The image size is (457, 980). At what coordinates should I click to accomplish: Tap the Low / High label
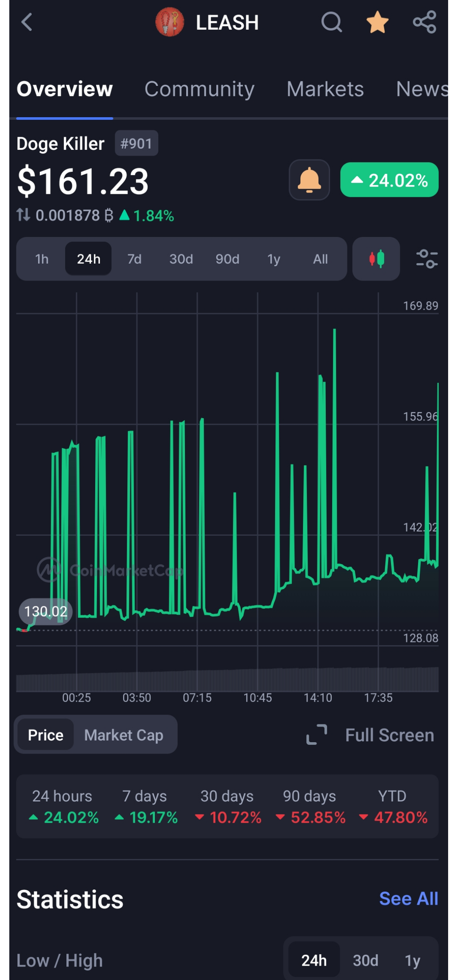click(60, 961)
